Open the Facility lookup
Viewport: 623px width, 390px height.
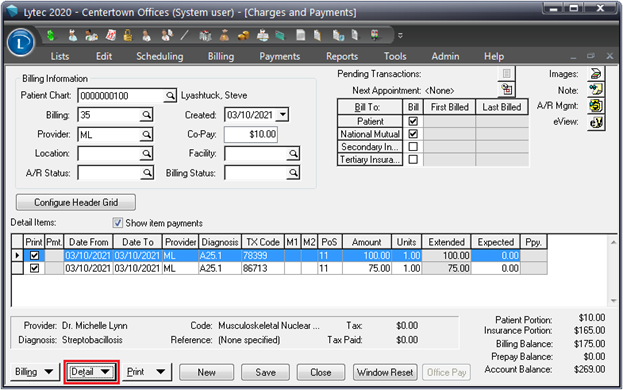click(293, 154)
